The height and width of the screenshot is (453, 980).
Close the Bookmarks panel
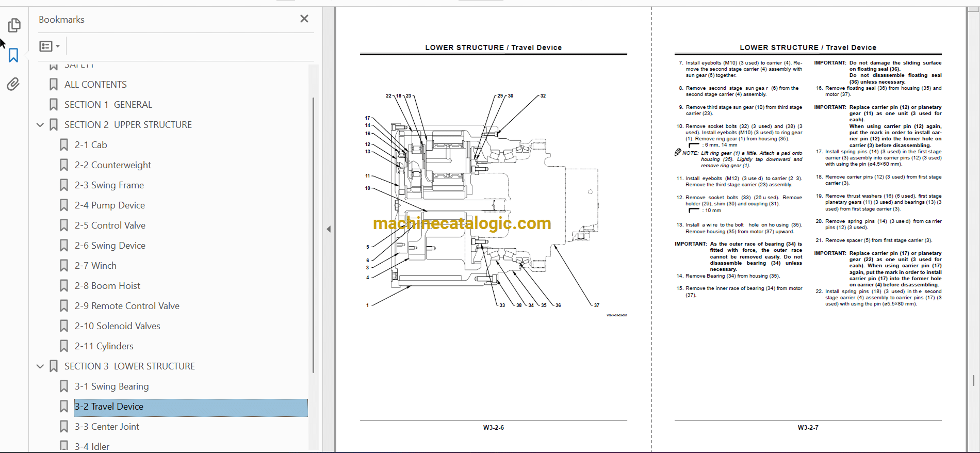(x=304, y=19)
